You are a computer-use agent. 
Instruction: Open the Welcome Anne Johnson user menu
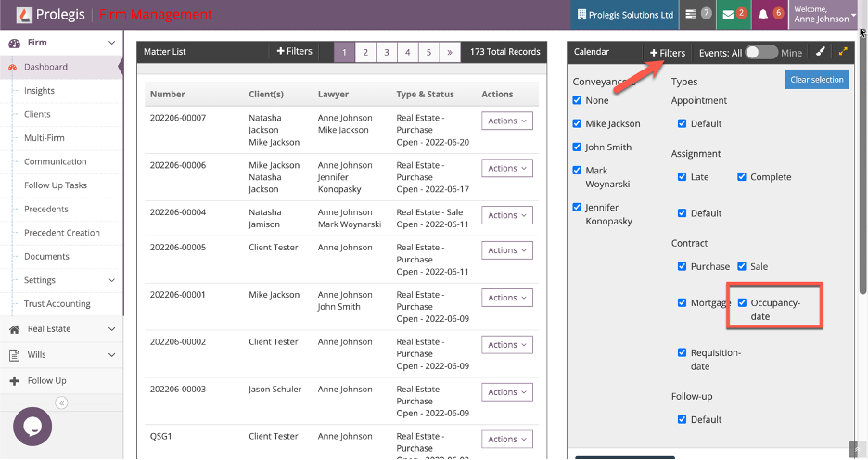click(x=824, y=14)
